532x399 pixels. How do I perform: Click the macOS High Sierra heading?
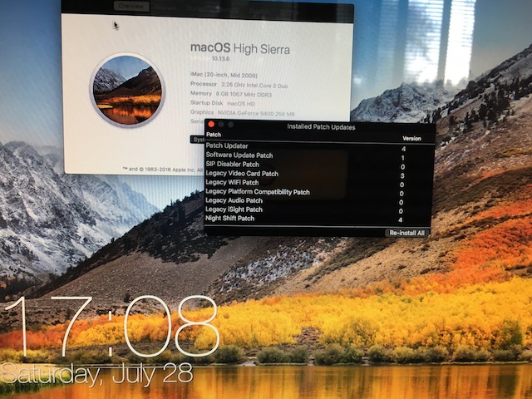[x=240, y=48]
